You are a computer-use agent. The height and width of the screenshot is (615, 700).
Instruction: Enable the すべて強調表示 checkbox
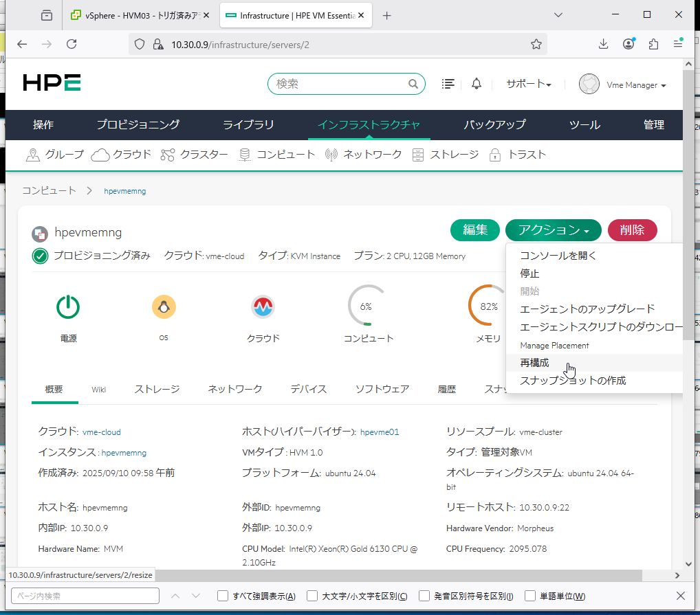coord(223,596)
